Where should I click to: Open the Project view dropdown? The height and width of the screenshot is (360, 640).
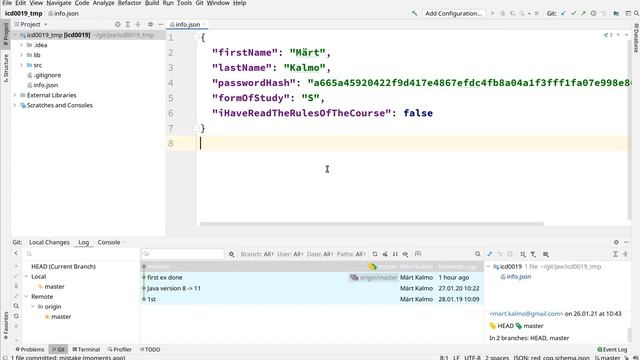pyautogui.click(x=31, y=24)
